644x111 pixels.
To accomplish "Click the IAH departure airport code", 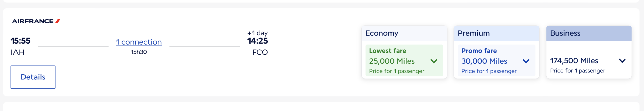I will coord(18,52).
